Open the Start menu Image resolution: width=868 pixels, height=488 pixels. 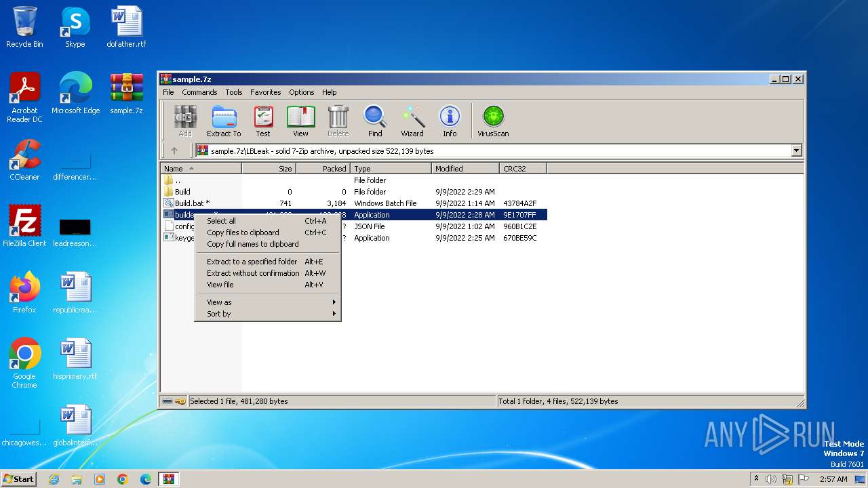click(18, 479)
